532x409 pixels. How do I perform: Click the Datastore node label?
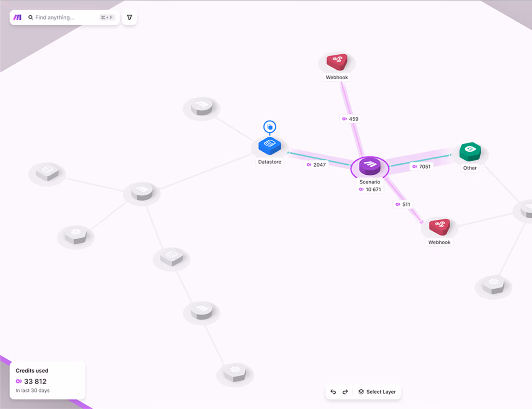click(x=270, y=162)
